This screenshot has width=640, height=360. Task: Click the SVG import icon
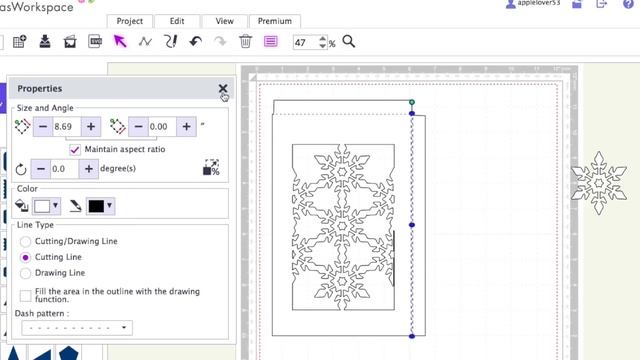[95, 42]
